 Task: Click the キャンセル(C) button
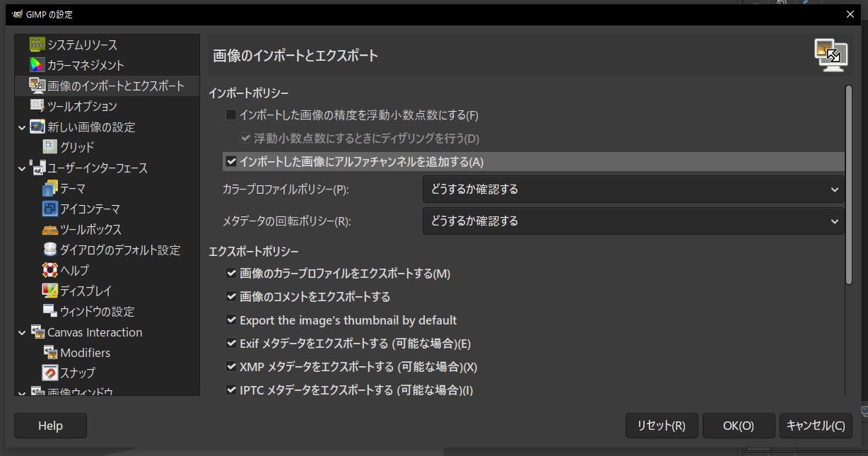(816, 426)
